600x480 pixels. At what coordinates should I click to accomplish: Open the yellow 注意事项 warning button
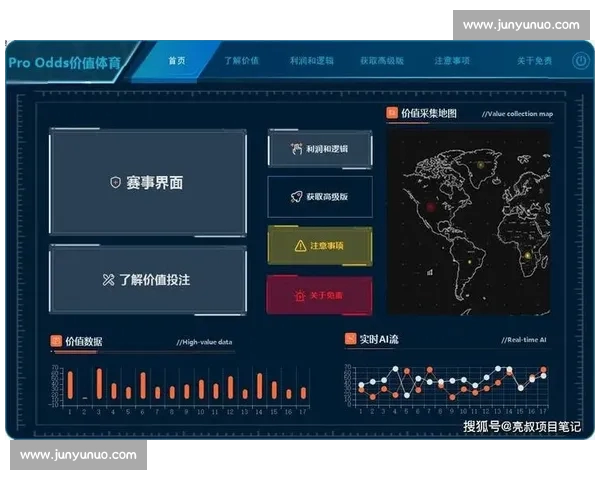(320, 245)
